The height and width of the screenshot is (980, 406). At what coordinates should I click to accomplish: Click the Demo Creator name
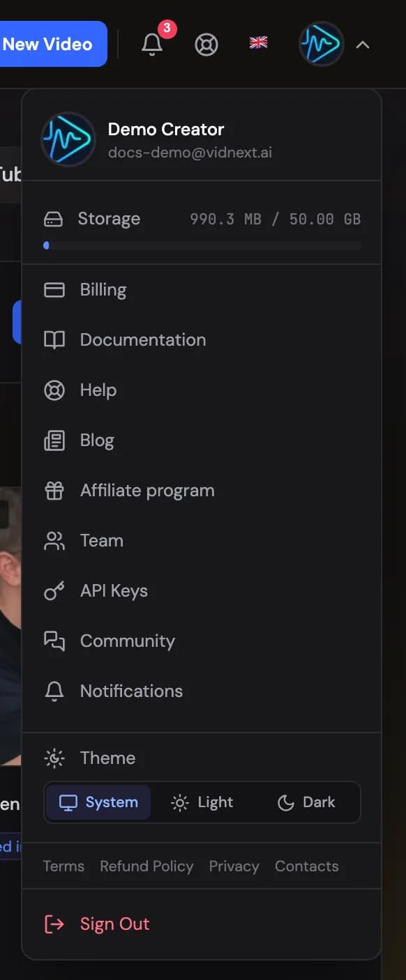[x=166, y=129]
